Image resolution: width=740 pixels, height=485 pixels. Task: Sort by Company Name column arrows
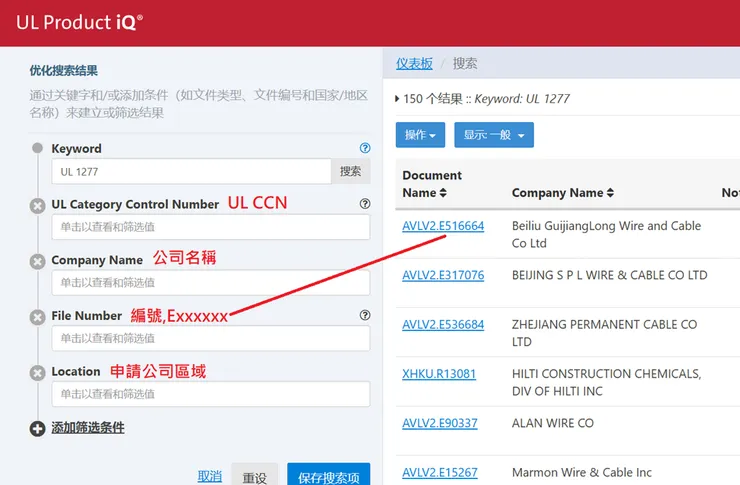[610, 193]
